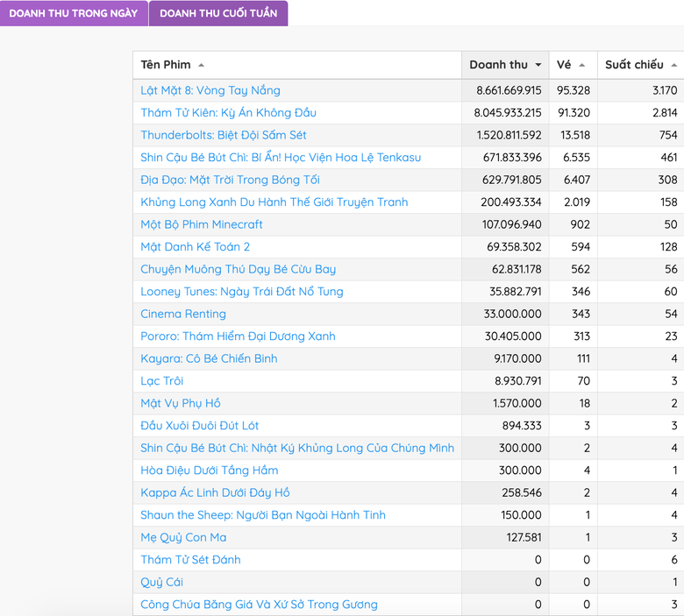Click the 8.661.669.915 revenue cell
This screenshot has width=684, height=616.
(509, 90)
